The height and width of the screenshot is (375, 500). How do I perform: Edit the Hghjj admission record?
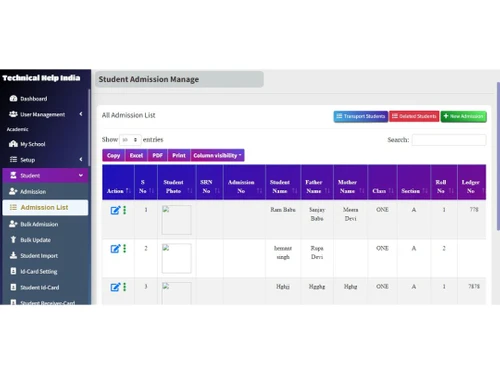115,287
